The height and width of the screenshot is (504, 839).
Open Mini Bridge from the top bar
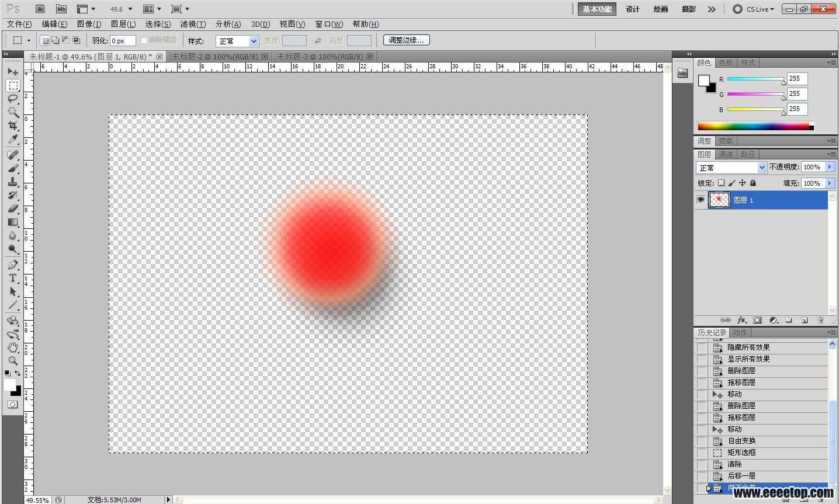[61, 9]
